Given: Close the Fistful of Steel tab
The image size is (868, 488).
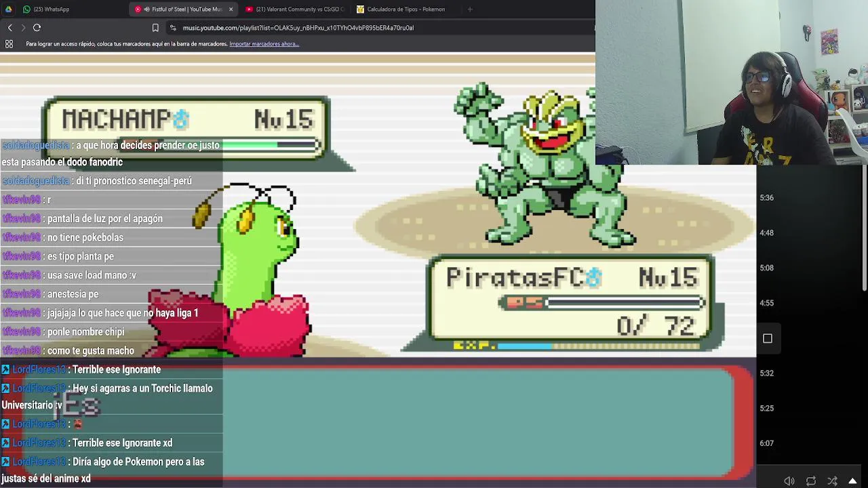Looking at the screenshot, I should coord(231,9).
